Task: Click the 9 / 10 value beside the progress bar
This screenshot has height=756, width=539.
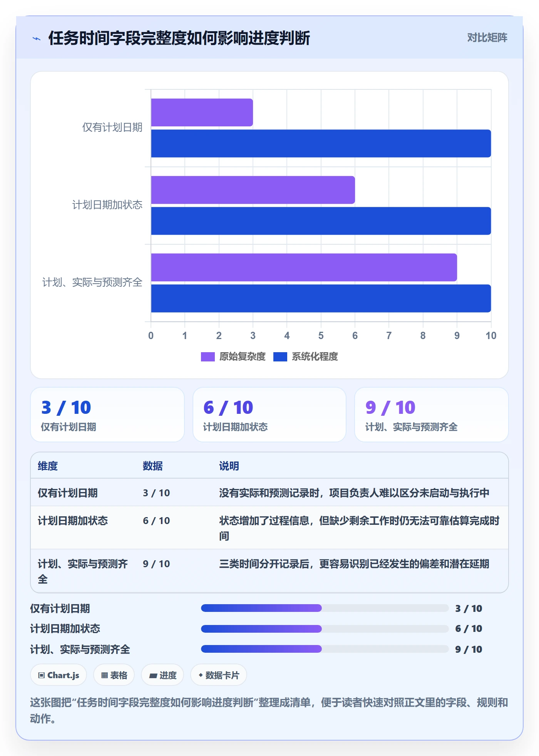Action: (x=469, y=649)
